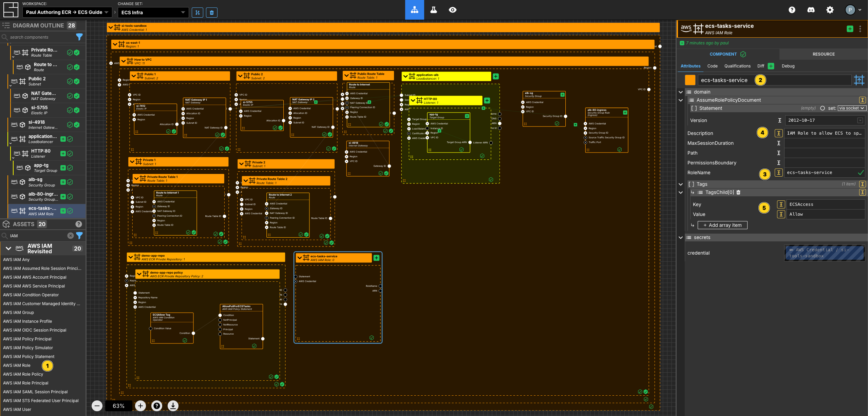Image resolution: width=868 pixels, height=416 pixels.
Task: Click the download diagram icon at bottom toolbar
Action: click(x=173, y=405)
